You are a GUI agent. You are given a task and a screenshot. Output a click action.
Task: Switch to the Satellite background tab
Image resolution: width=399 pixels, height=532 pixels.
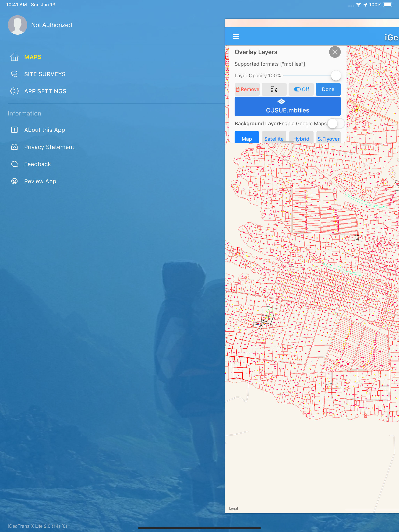274,138
